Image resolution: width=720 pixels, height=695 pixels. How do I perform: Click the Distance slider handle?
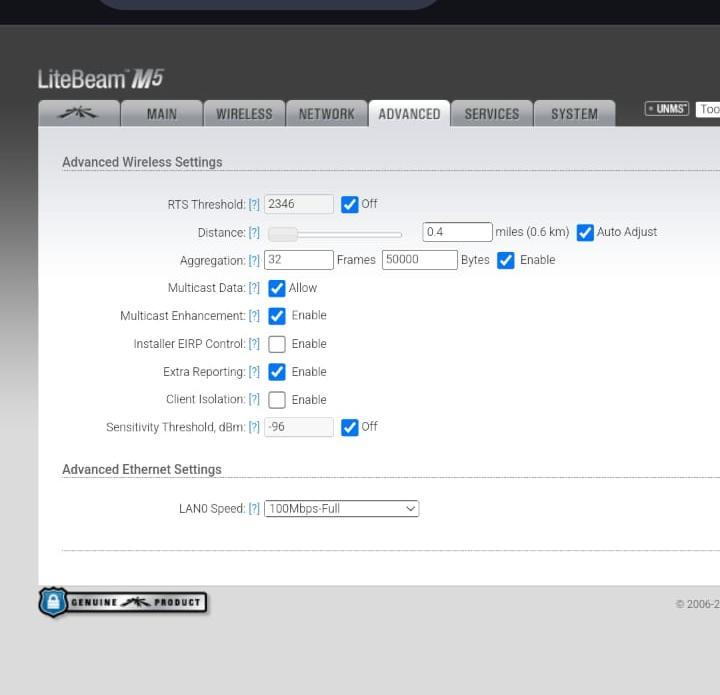(283, 234)
